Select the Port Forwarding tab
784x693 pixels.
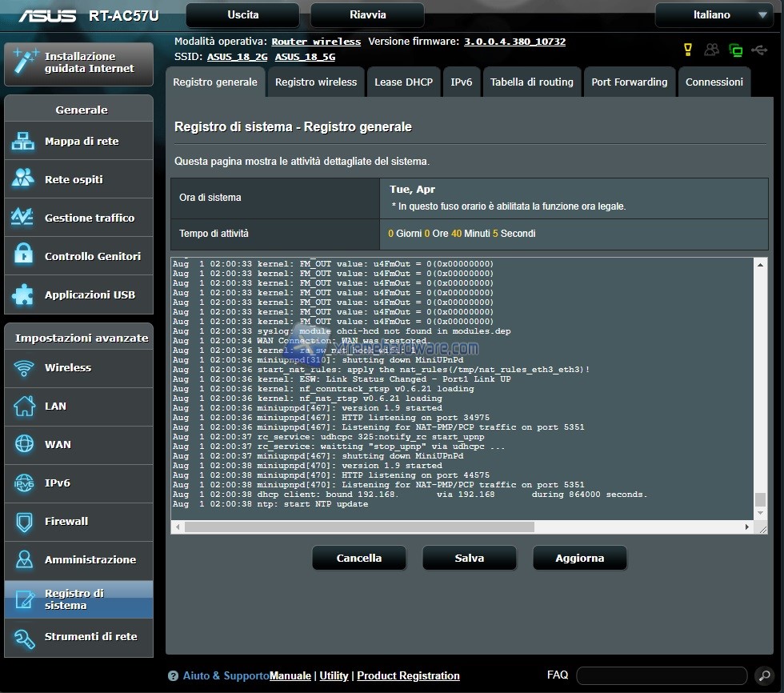pos(629,82)
